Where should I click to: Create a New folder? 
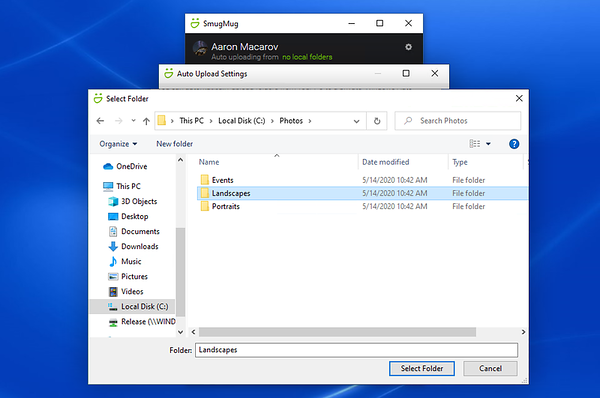coord(174,144)
